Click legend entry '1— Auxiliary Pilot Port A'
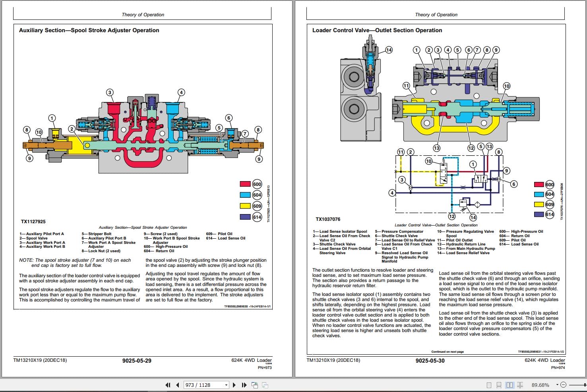 [42, 234]
